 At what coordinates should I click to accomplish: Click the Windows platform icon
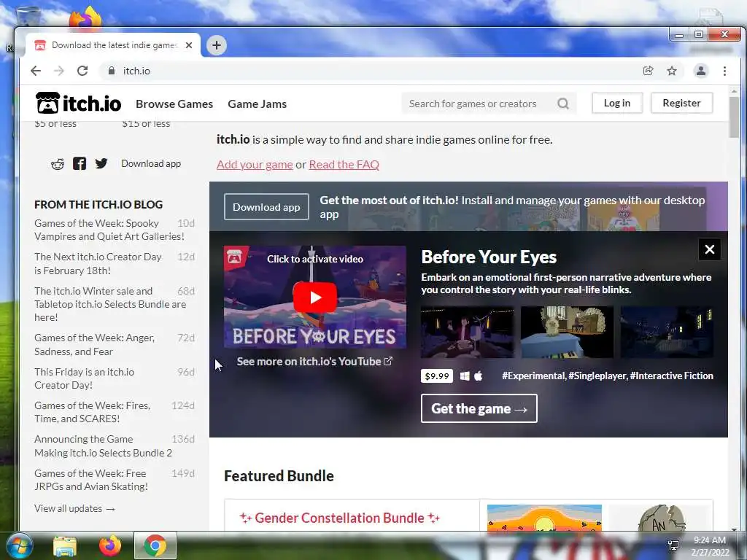[x=465, y=376]
